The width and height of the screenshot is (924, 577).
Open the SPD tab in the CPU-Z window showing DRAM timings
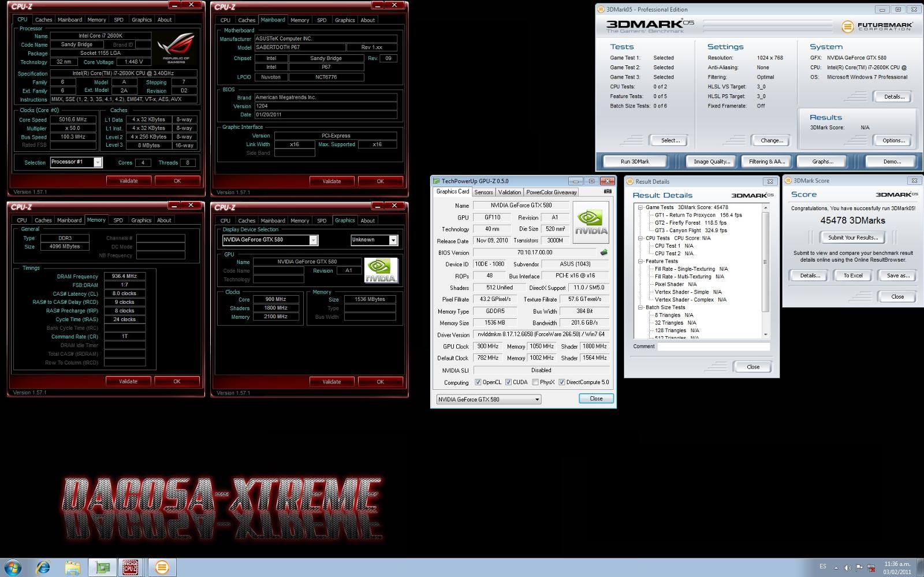pos(118,220)
